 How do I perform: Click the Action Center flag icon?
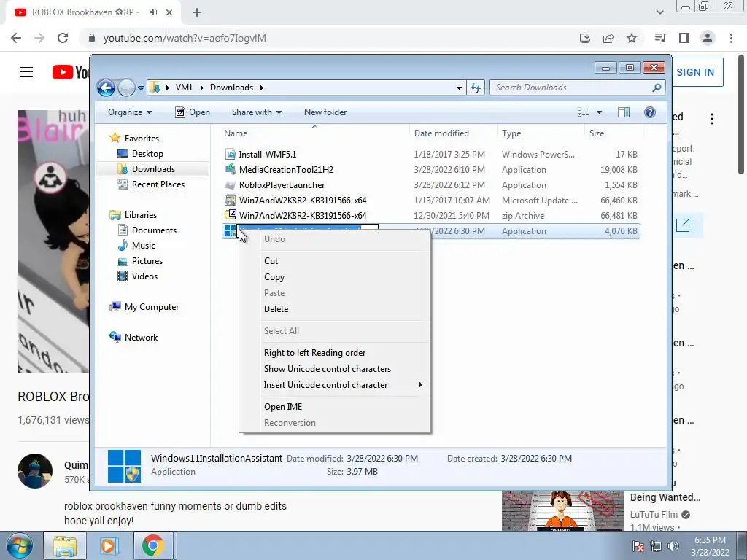tap(638, 546)
